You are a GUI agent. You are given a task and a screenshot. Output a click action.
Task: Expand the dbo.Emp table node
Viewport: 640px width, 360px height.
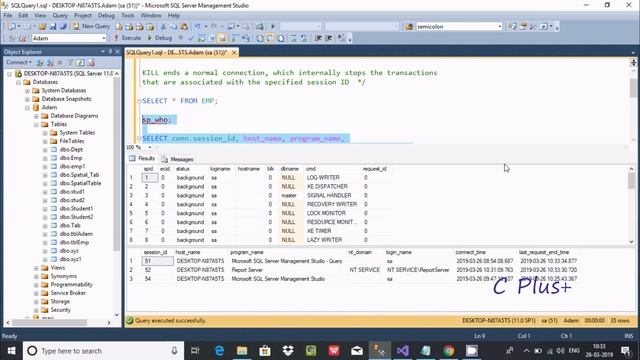pyautogui.click(x=45, y=158)
